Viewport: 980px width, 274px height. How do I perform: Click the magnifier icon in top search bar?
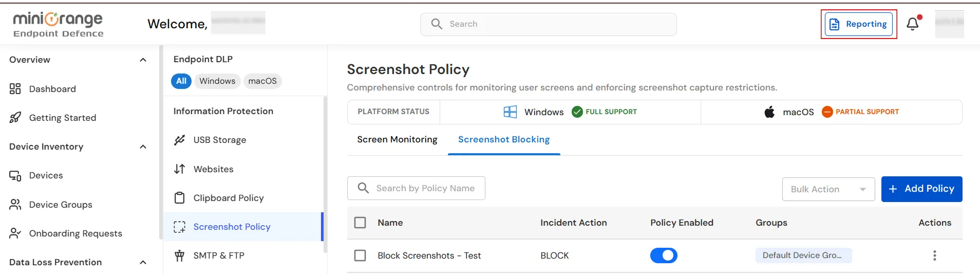437,24
